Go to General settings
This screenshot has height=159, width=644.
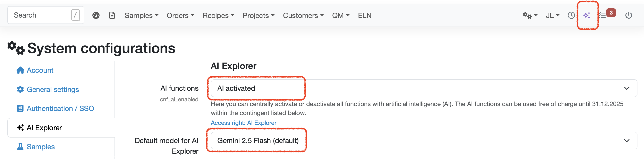tap(52, 89)
